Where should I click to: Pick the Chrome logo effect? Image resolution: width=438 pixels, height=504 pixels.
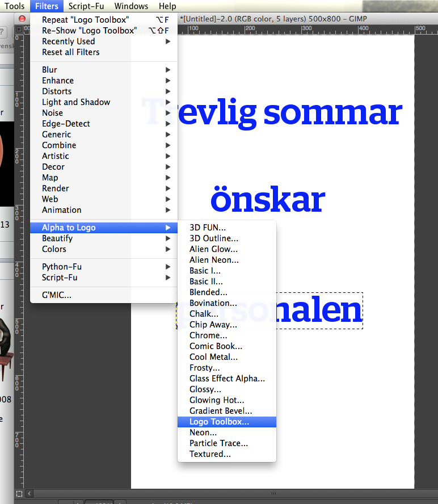tap(227, 335)
